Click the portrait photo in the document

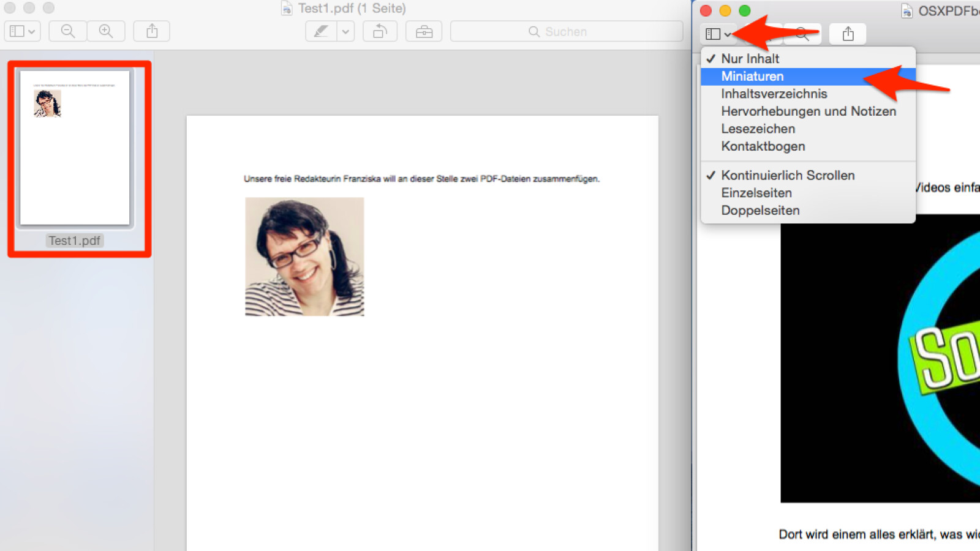click(x=304, y=257)
